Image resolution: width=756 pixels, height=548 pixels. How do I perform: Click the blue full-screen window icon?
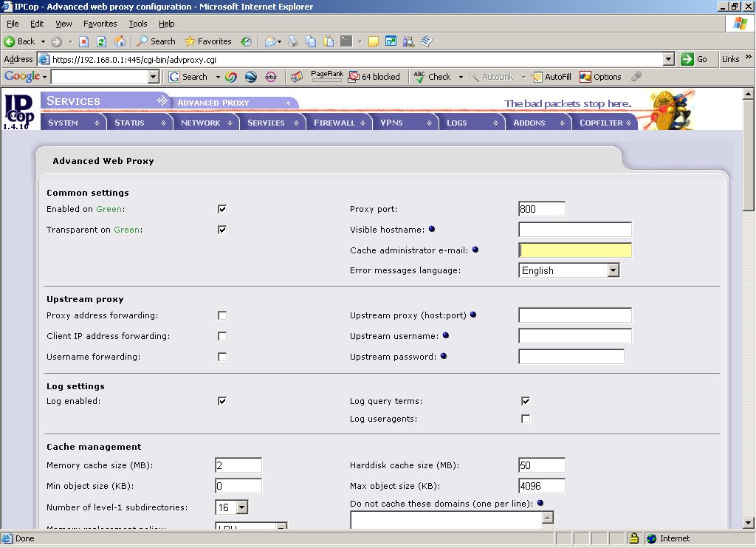click(x=391, y=41)
